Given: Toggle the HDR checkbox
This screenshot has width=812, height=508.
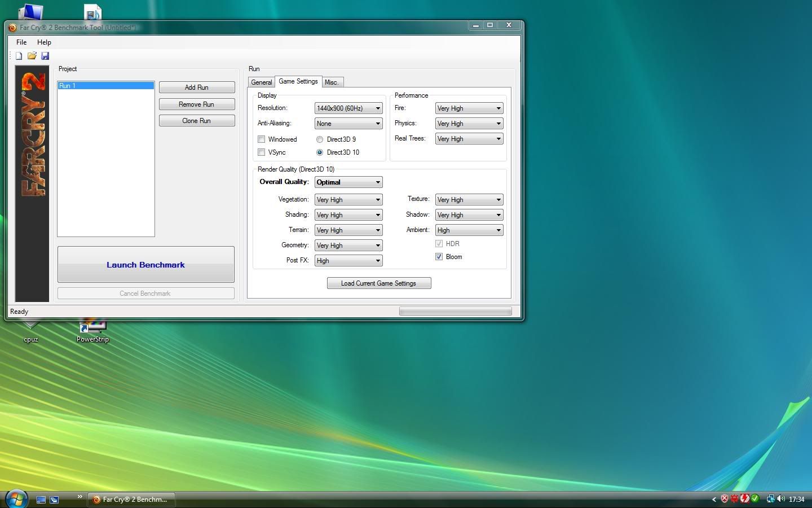Looking at the screenshot, I should [x=439, y=244].
